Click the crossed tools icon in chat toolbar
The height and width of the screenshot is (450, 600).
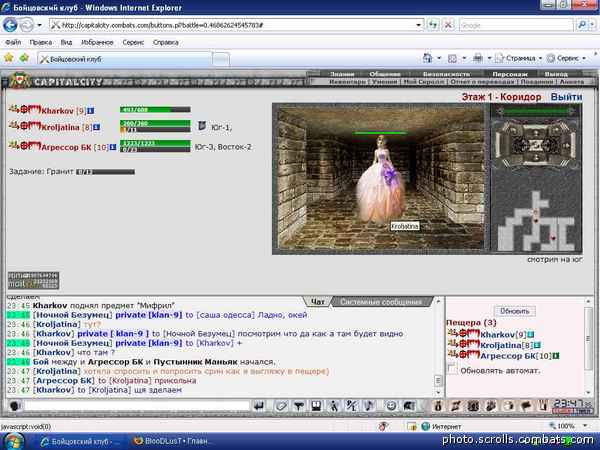(x=351, y=406)
